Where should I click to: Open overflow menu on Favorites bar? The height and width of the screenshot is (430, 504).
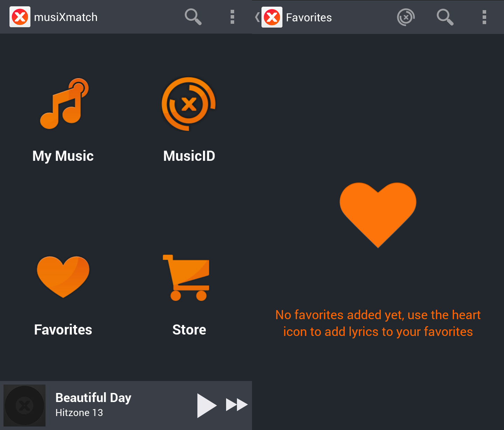pos(484,17)
